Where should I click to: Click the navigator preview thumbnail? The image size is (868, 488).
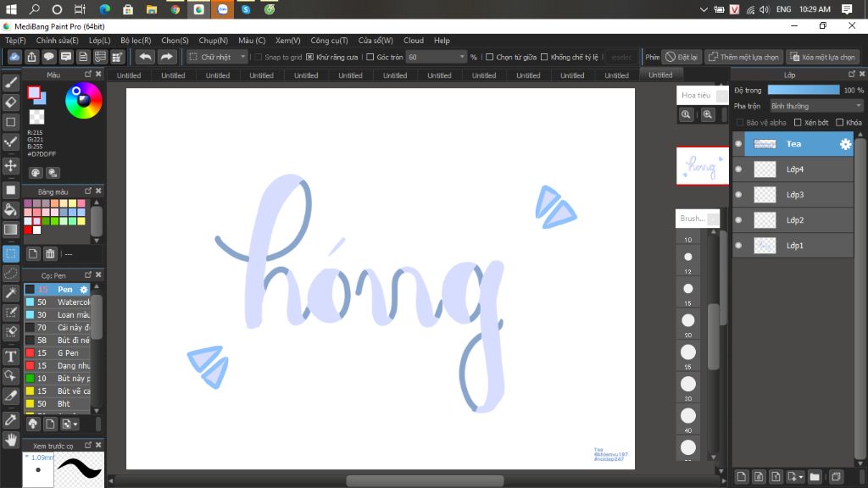[x=703, y=165]
